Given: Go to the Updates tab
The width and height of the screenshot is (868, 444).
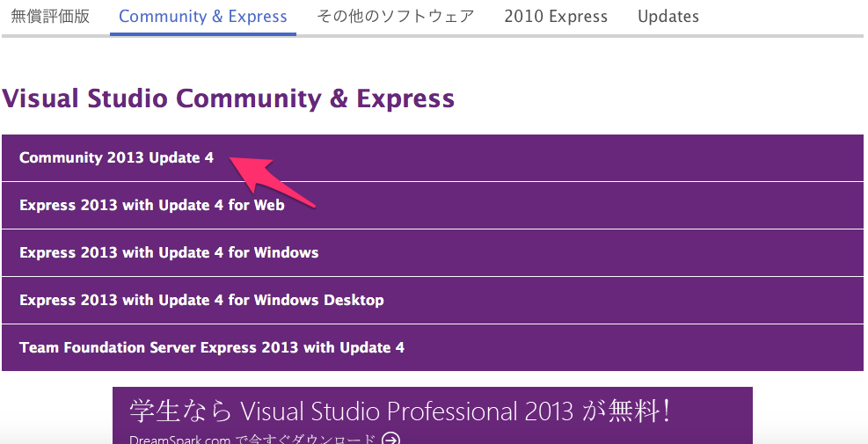Looking at the screenshot, I should click(668, 17).
